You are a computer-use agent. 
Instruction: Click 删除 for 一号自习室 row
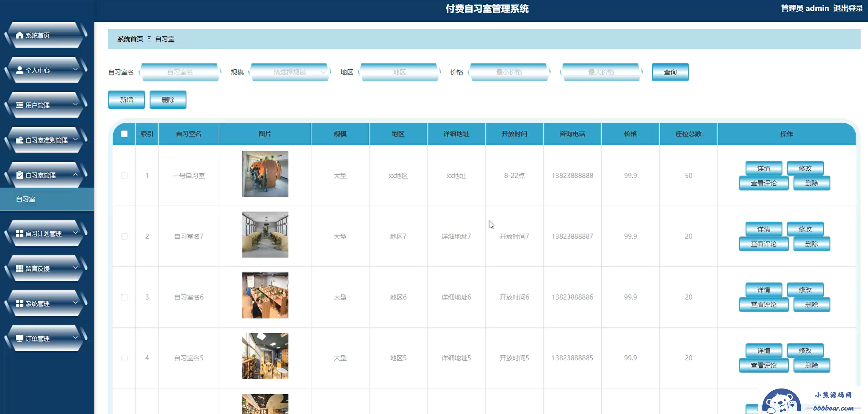[x=811, y=183]
